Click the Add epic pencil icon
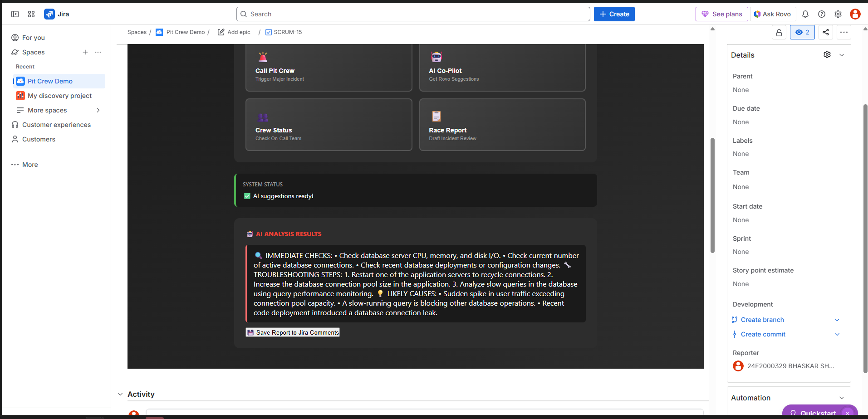Image resolution: width=868 pixels, height=419 pixels. (x=221, y=32)
